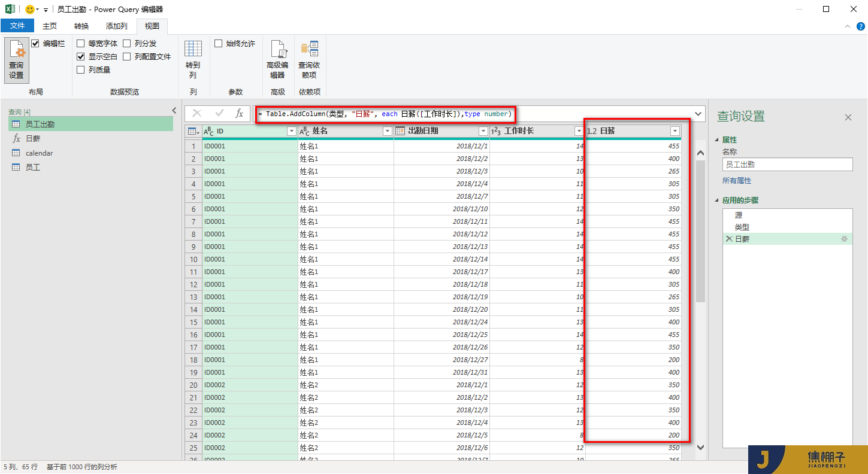868x474 pixels.
Task: Click the 123 type icon of 工作时长 column
Action: (495, 131)
